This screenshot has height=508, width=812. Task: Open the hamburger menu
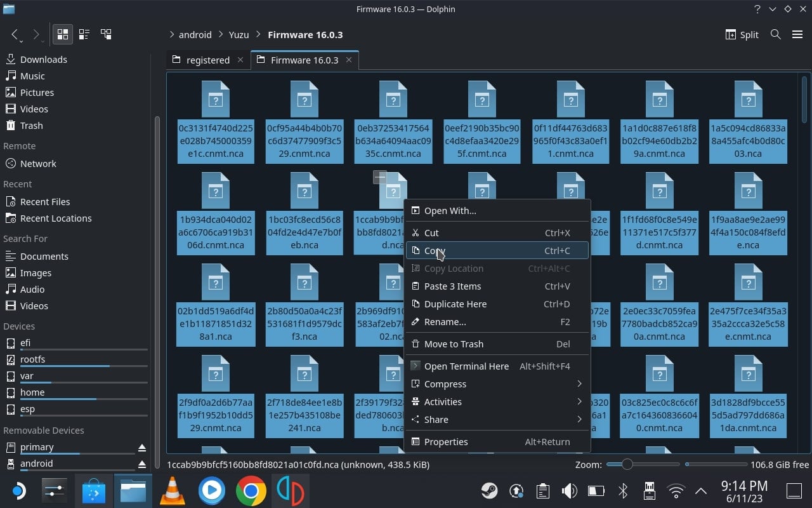click(797, 34)
